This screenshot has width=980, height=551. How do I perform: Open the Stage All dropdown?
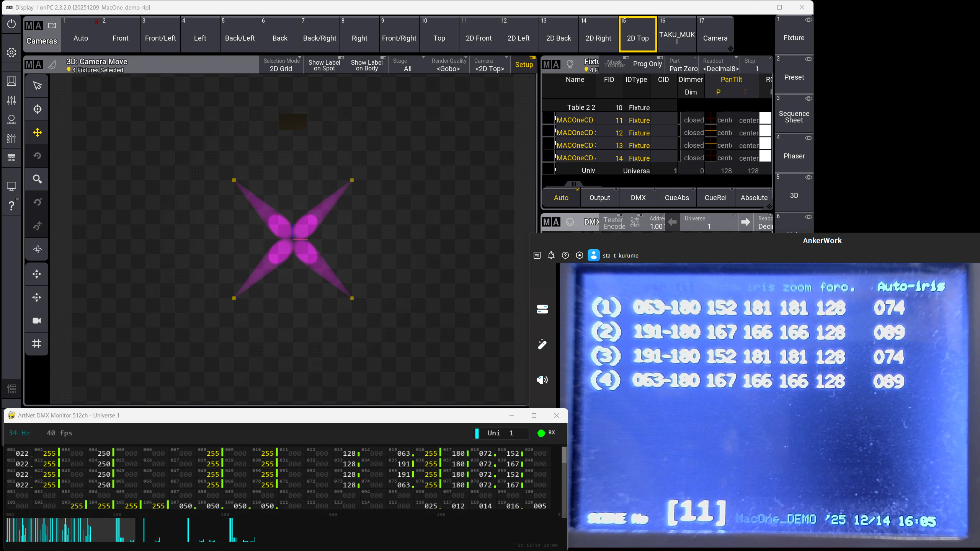click(x=408, y=65)
